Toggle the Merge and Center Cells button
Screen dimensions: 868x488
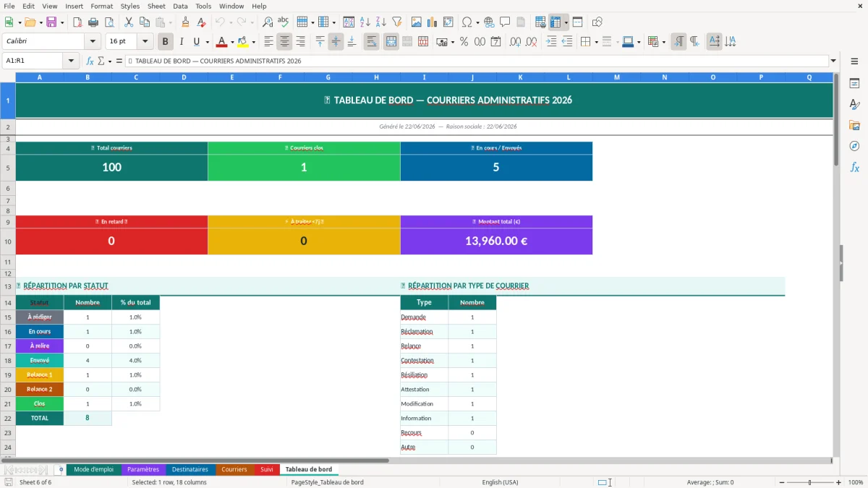coord(391,42)
